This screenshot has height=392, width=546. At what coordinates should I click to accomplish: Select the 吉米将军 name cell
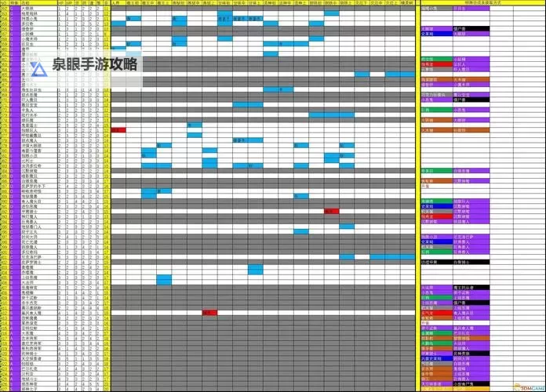click(39, 339)
